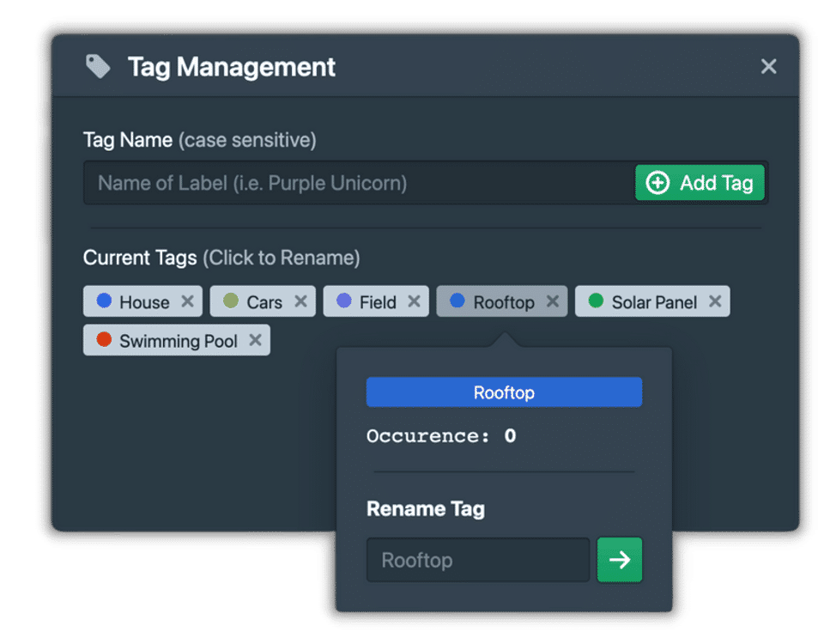The image size is (824, 644).
Task: Delete the Cars tag using its X
Action: click(300, 301)
